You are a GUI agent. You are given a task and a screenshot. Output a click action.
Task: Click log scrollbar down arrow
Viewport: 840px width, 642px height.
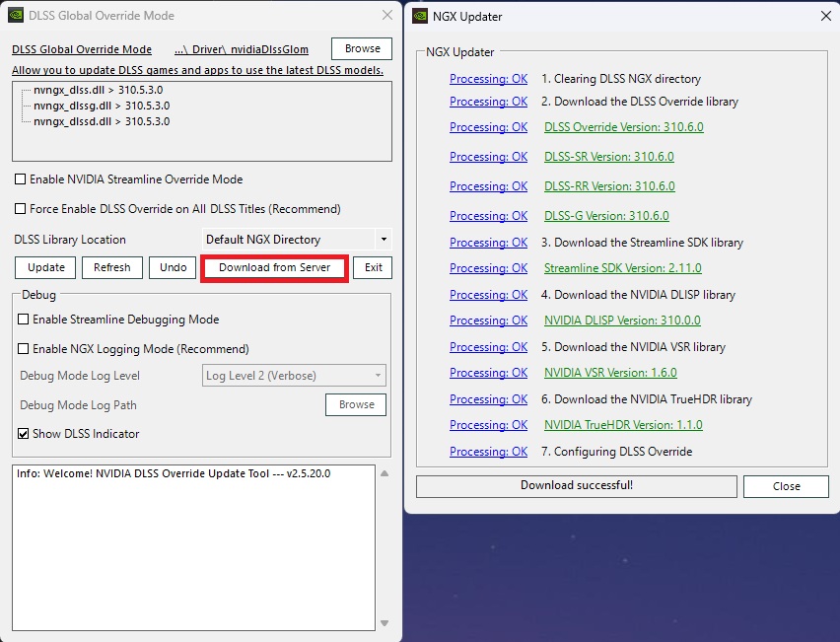[385, 622]
